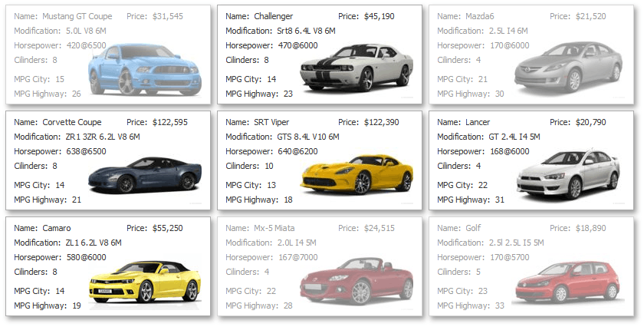The width and height of the screenshot is (644, 327).
Task: Click the SRT Viper MPG City value 13
Action: [271, 185]
